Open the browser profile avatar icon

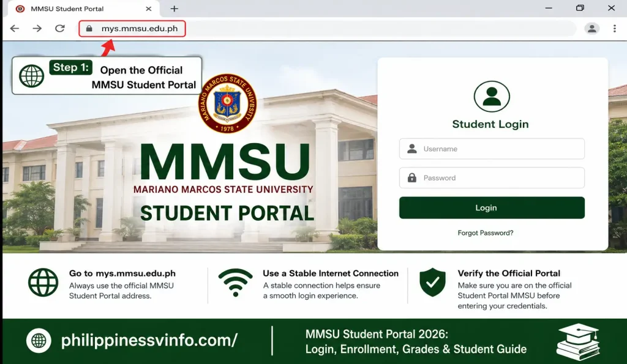point(592,28)
